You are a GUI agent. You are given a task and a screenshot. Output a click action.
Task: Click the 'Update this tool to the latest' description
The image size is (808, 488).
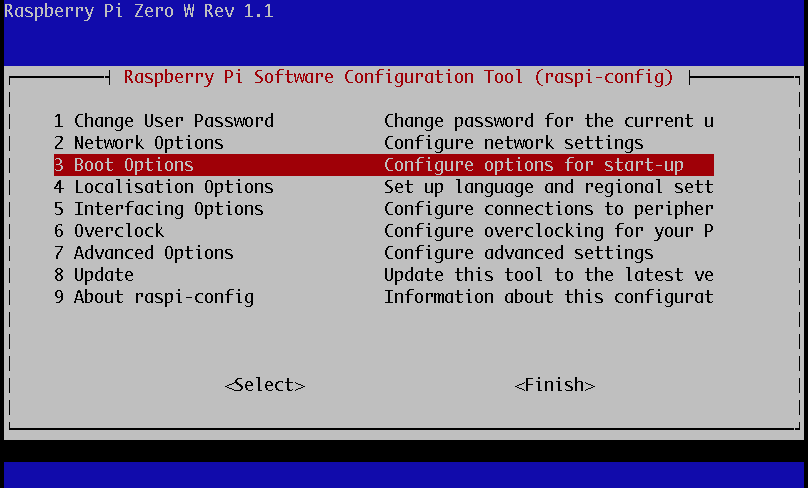pos(548,275)
